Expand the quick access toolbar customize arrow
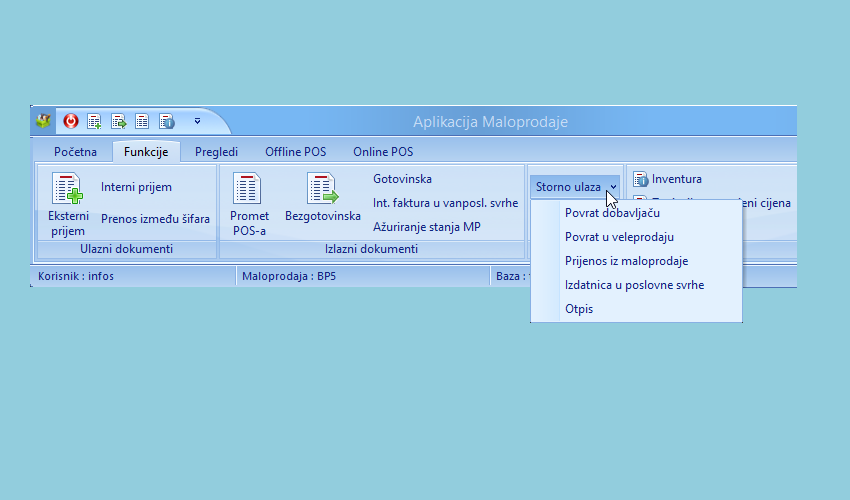Screen dimensions: 850x500 (x=197, y=121)
